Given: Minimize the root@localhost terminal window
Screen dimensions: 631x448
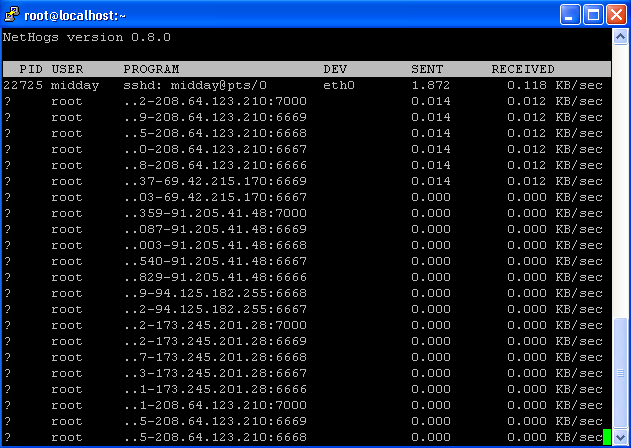Looking at the screenshot, I should coord(570,15).
